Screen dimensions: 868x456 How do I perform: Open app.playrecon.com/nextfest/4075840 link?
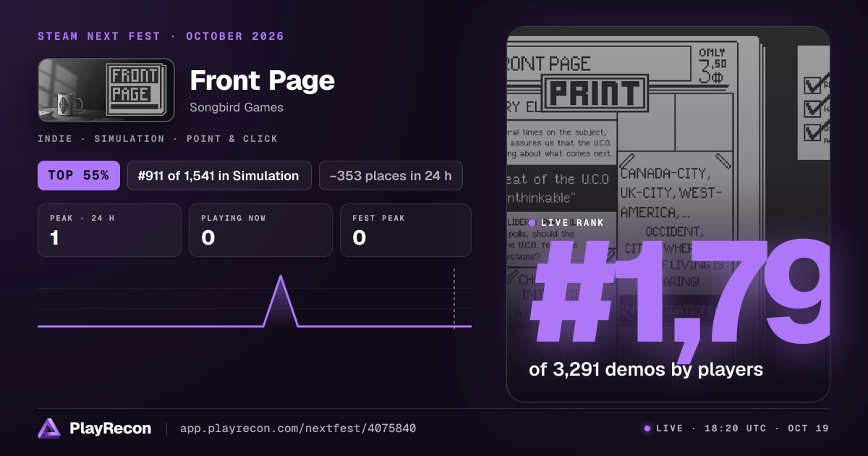coord(297,428)
